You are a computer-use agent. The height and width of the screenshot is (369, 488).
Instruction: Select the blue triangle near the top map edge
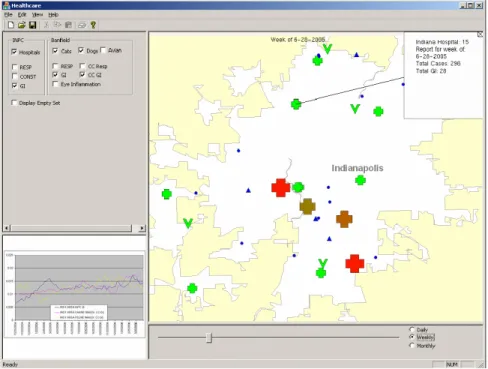point(356,54)
